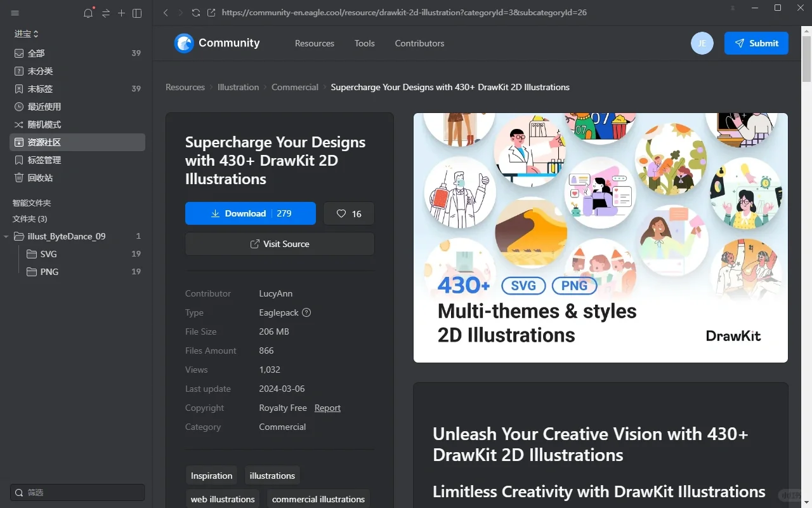Click the help icon next to Eaglepack
This screenshot has height=508, width=812.
[x=306, y=312]
